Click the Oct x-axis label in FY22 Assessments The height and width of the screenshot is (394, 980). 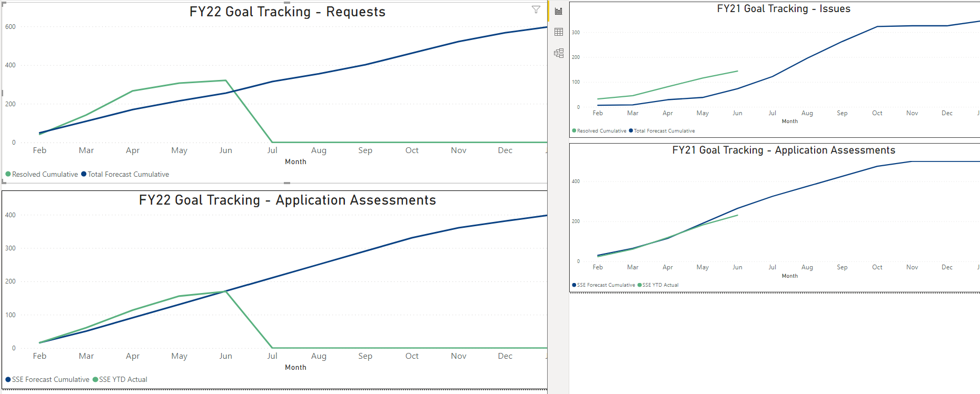(x=412, y=356)
